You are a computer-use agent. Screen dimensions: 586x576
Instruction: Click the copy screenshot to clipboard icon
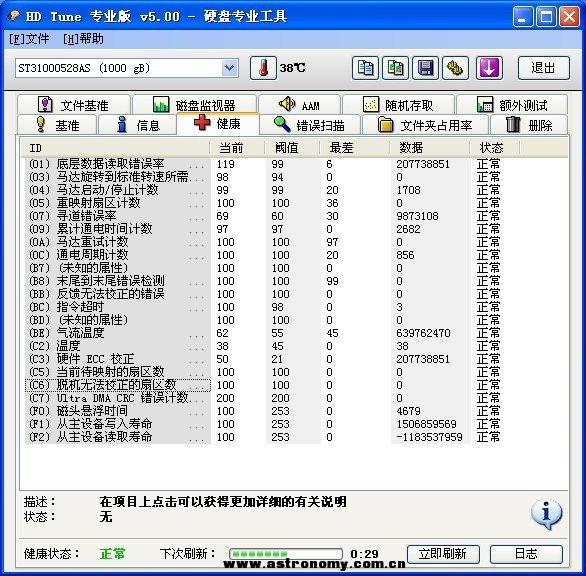point(395,68)
